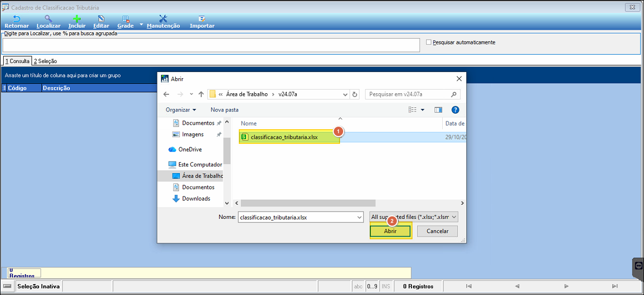Click the Importar toolbar icon
Screen dimensions: 644x295
click(x=202, y=18)
